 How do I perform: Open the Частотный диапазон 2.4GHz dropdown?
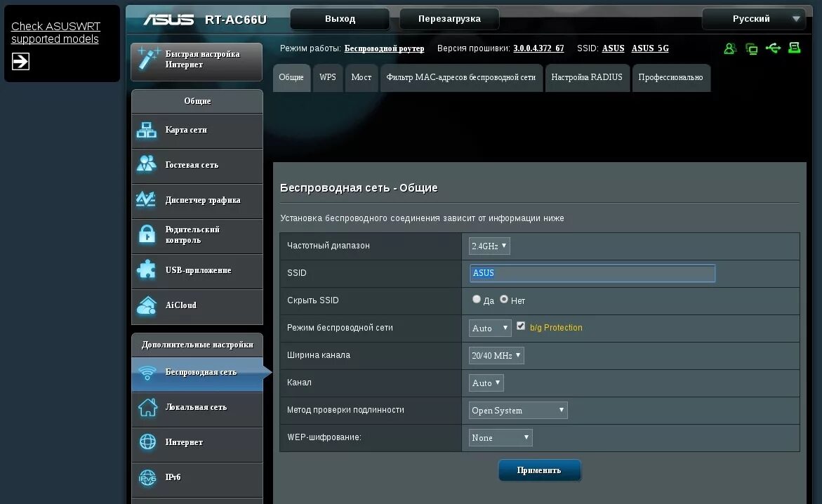coord(489,246)
